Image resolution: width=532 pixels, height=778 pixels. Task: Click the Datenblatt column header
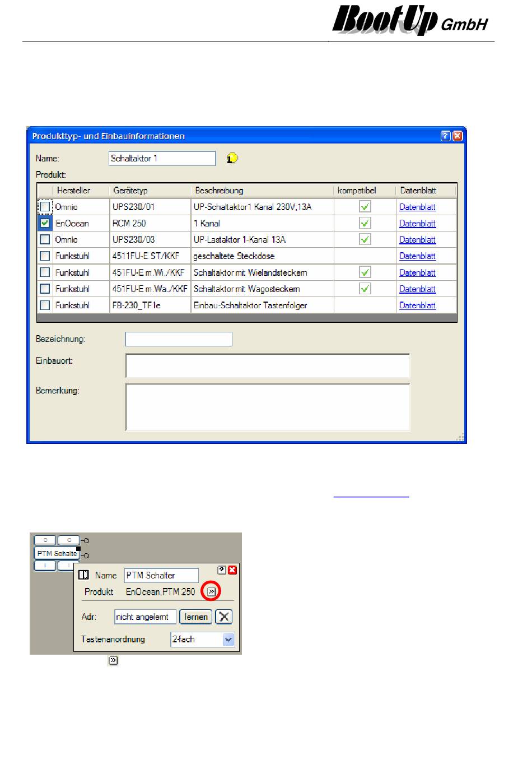pos(426,191)
